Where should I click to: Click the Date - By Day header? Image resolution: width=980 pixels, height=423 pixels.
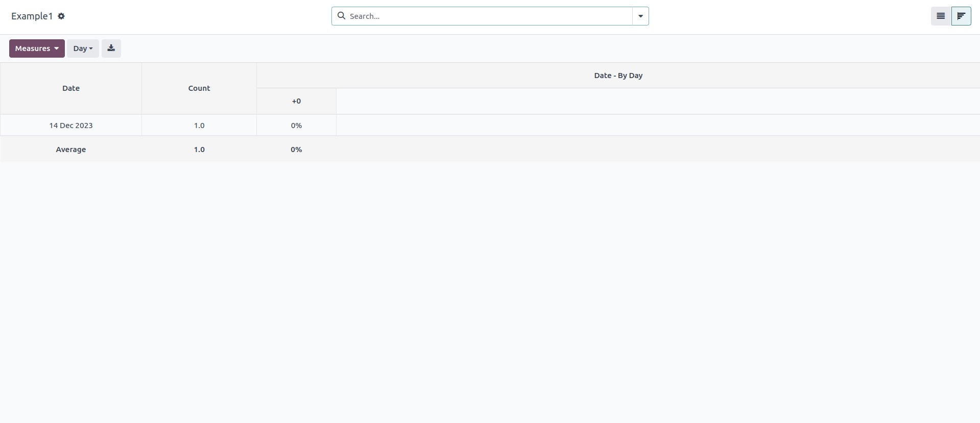tap(618, 76)
